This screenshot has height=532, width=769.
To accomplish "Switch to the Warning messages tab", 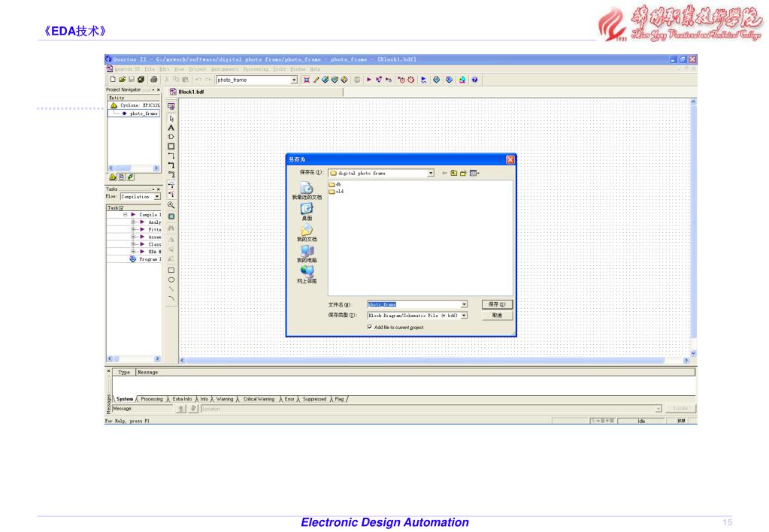I will (x=225, y=399).
